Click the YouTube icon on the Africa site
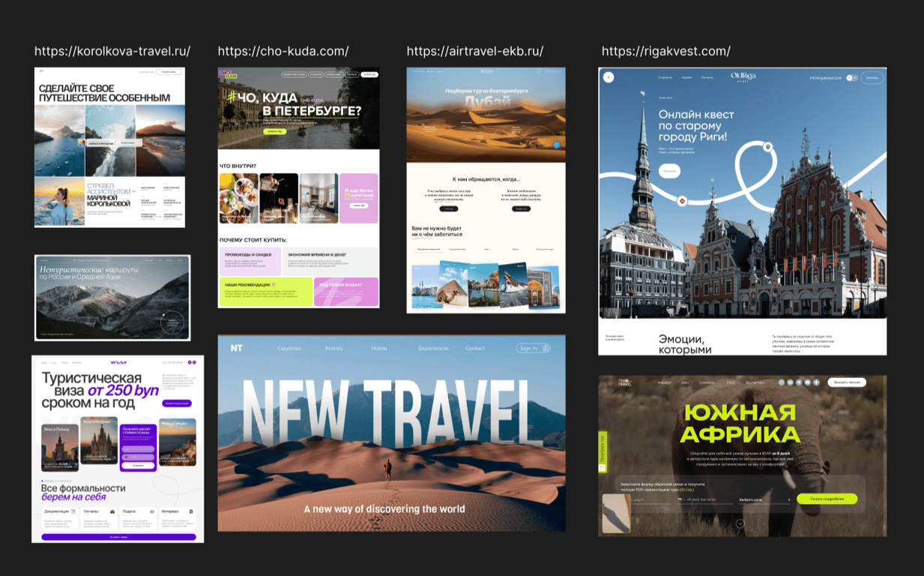Screen dimensions: 924x576 808,382
